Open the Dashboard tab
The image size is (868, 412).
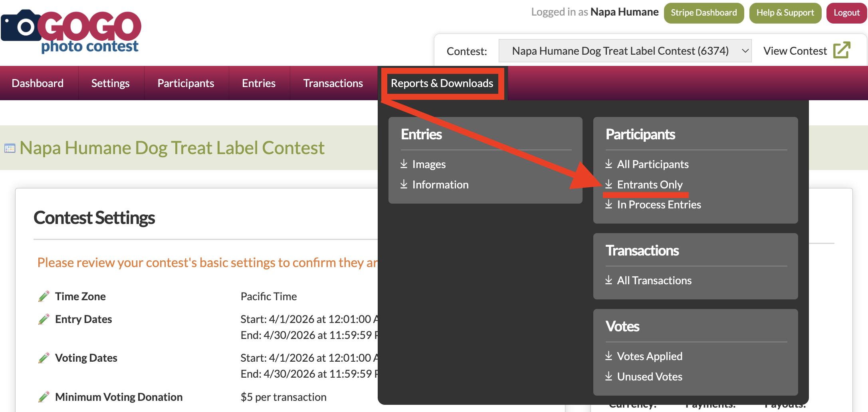pyautogui.click(x=38, y=83)
